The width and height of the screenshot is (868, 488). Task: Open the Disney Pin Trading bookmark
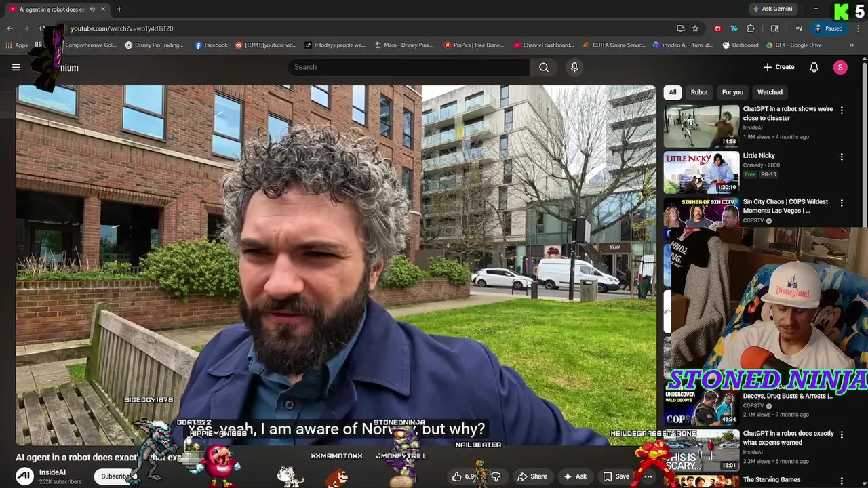[155, 45]
